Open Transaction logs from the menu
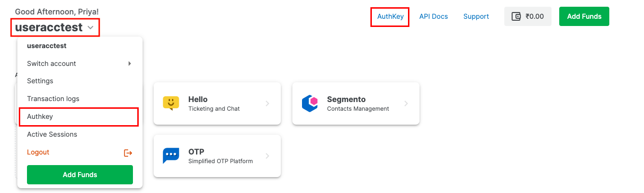 [x=53, y=99]
